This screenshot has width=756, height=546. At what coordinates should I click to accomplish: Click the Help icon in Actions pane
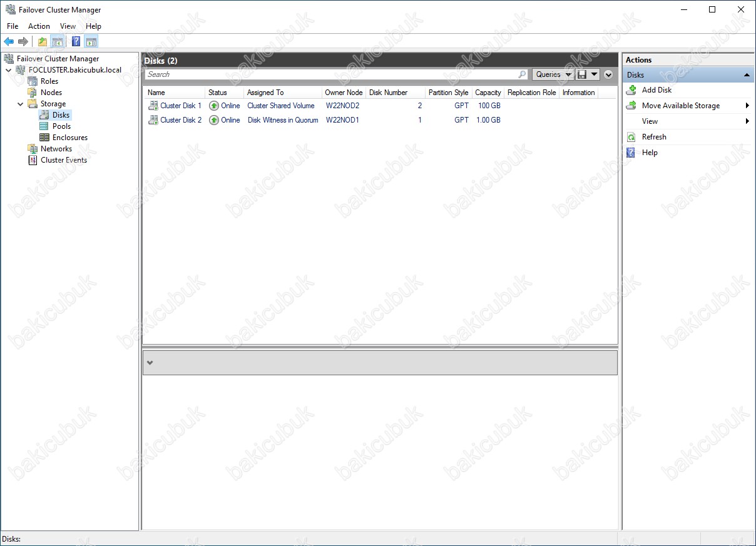(x=631, y=153)
